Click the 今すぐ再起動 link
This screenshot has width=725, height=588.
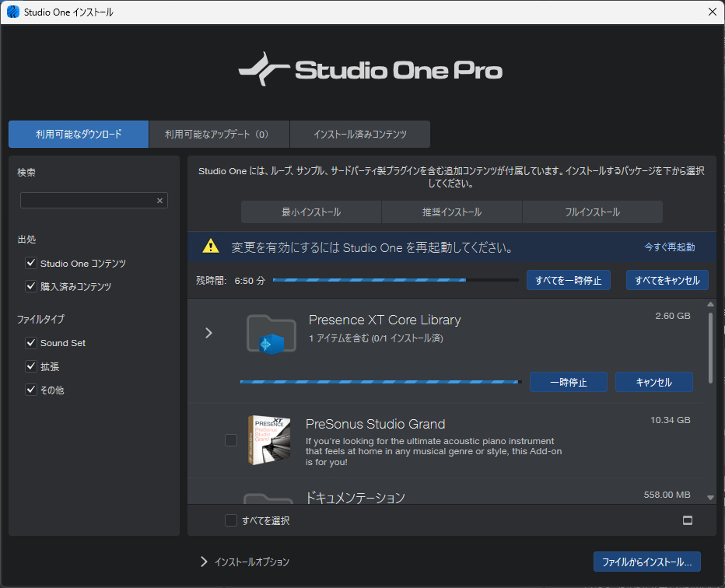click(x=669, y=247)
